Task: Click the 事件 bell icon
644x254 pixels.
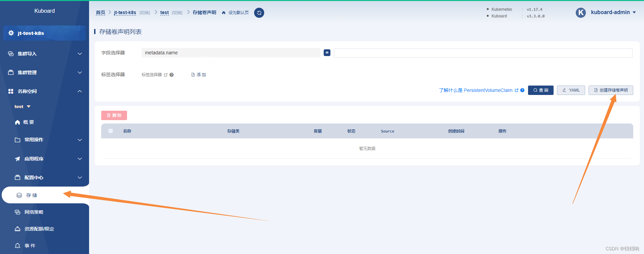Action: click(x=17, y=246)
